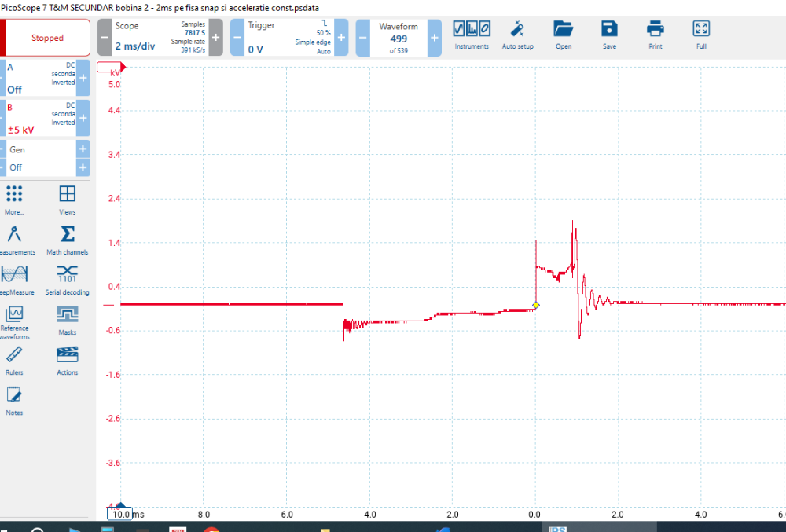Open Serial decoding tool
Viewport: 786px width, 532px height.
[68, 281]
